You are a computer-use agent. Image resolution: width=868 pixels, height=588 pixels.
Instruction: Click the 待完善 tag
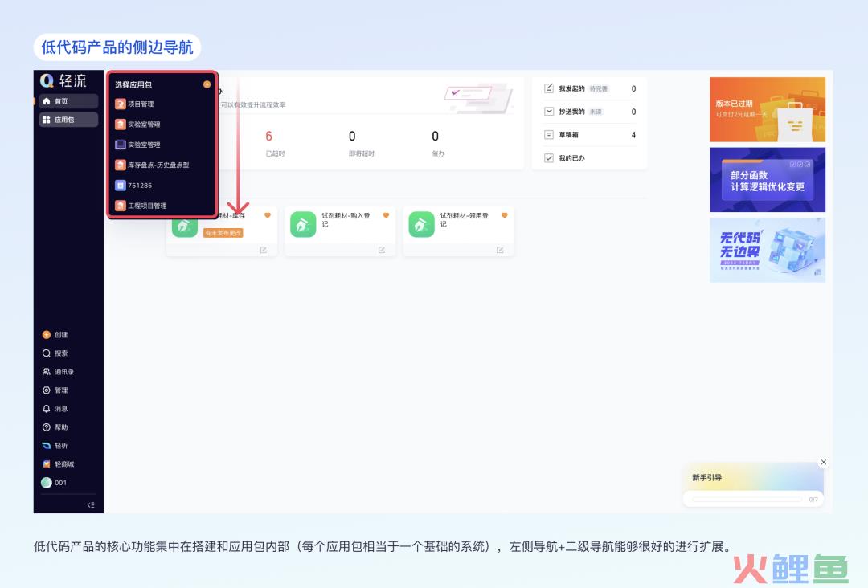pyautogui.click(x=599, y=88)
